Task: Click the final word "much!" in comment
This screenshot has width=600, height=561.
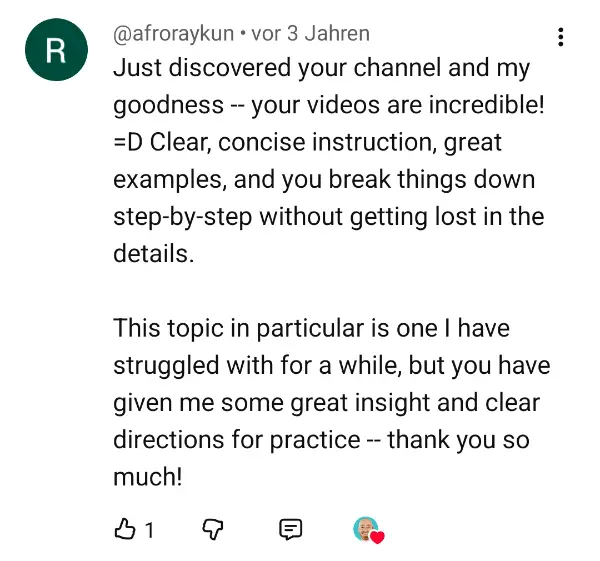Action: [x=148, y=477]
